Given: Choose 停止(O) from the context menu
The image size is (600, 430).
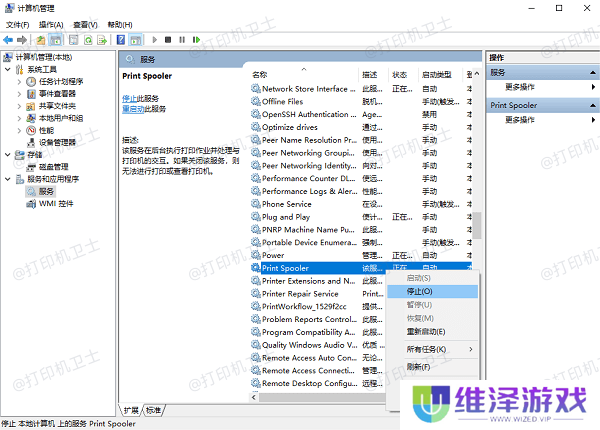Looking at the screenshot, I should click(420, 291).
